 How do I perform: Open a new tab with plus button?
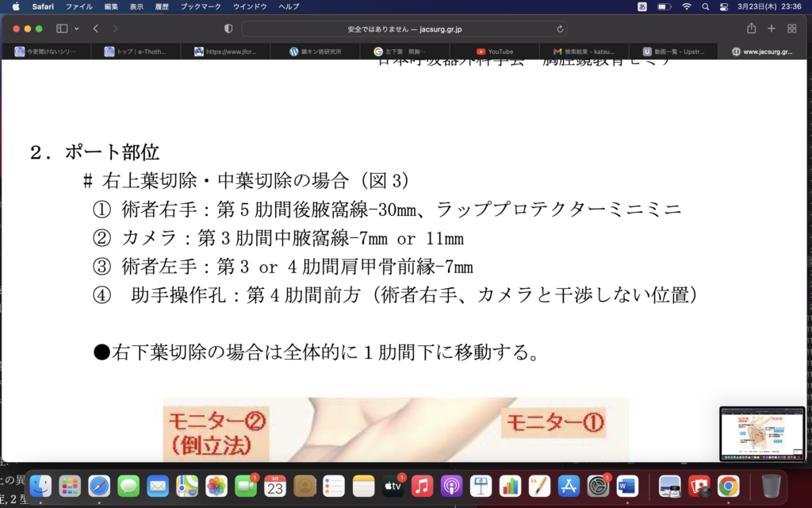[x=772, y=29]
